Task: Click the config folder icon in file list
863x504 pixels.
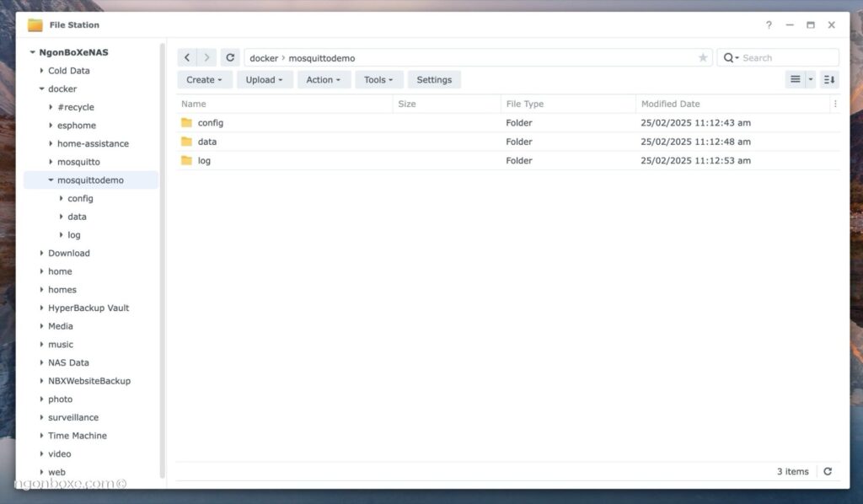Action: click(186, 123)
